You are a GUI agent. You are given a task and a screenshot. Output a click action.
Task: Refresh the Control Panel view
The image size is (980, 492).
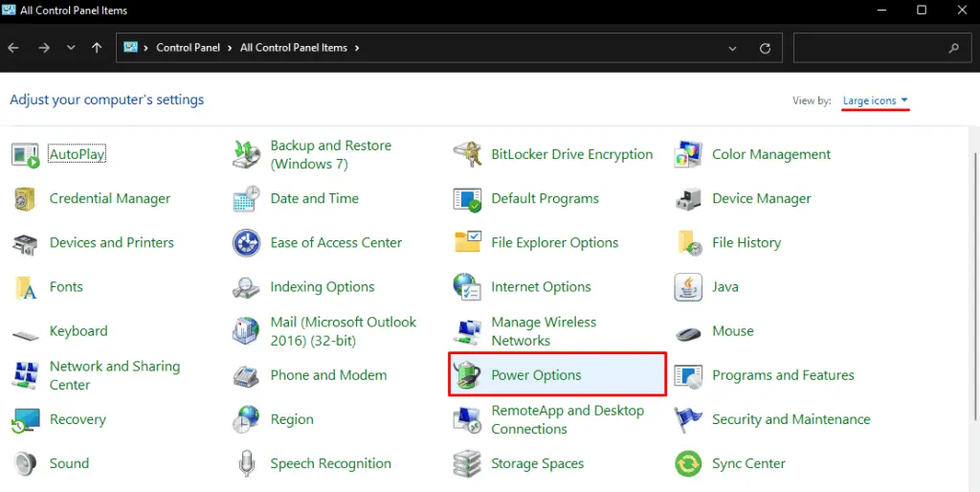(x=765, y=48)
